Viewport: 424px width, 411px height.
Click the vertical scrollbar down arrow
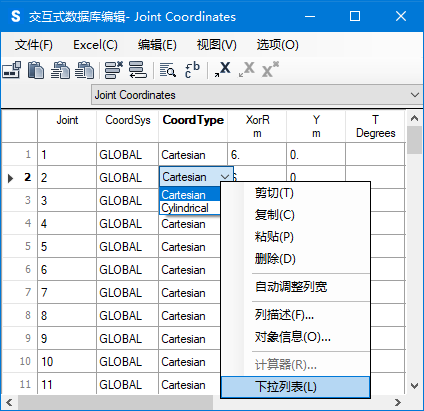click(x=414, y=386)
